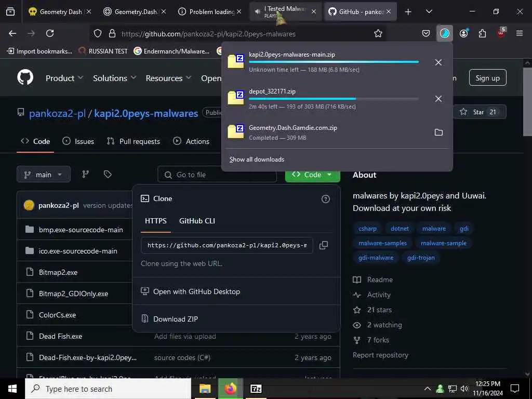Select the Pull requests tab
The width and height of the screenshot is (532, 399).
pyautogui.click(x=134, y=141)
